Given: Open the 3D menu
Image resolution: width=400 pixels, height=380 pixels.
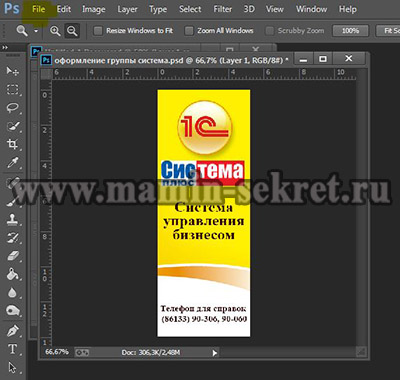Looking at the screenshot, I should (249, 9).
